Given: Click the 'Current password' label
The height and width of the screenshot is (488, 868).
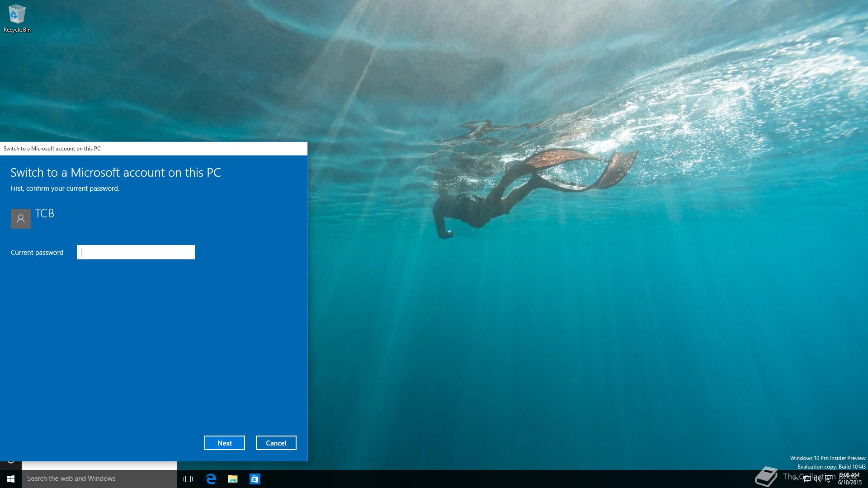Looking at the screenshot, I should pos(37,253).
